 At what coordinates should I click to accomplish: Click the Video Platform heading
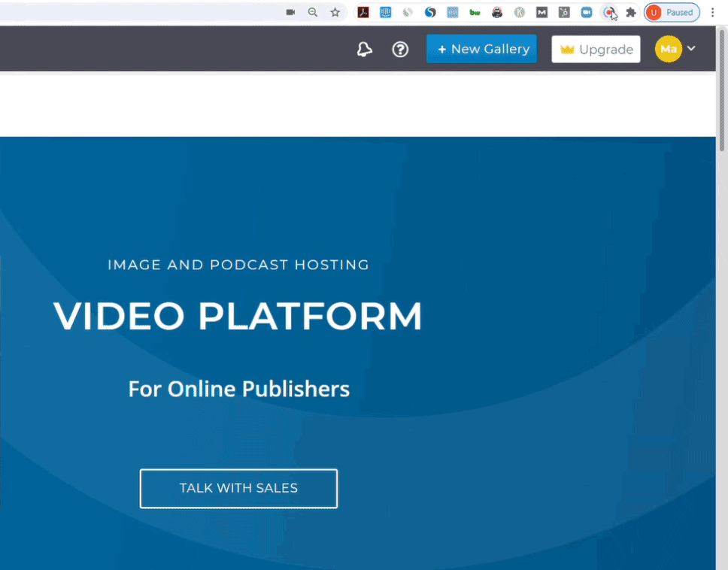(238, 317)
